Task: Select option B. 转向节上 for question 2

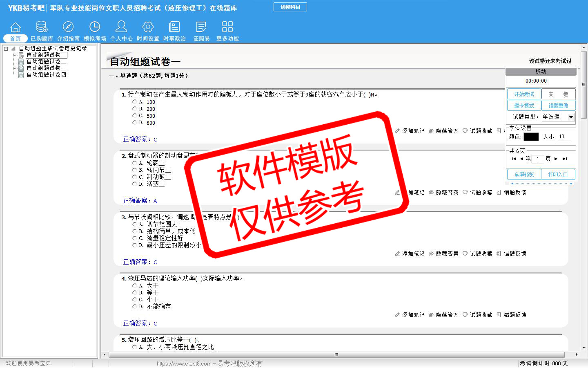Action: (134, 170)
